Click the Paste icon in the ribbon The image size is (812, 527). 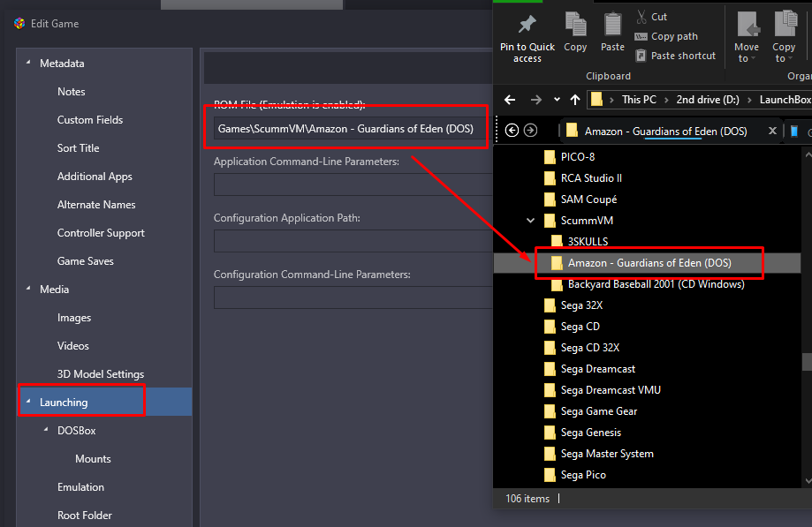click(612, 24)
